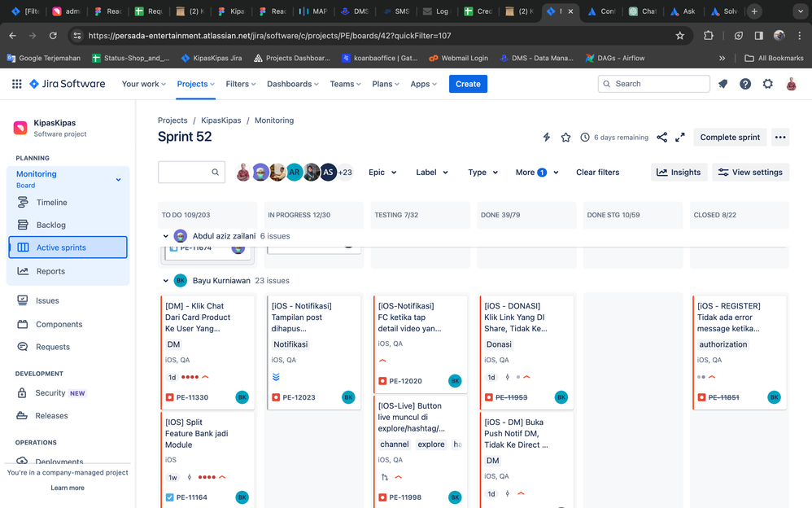The image size is (812, 508).
Task: Bookmark this page with the star icon
Action: click(x=680, y=36)
